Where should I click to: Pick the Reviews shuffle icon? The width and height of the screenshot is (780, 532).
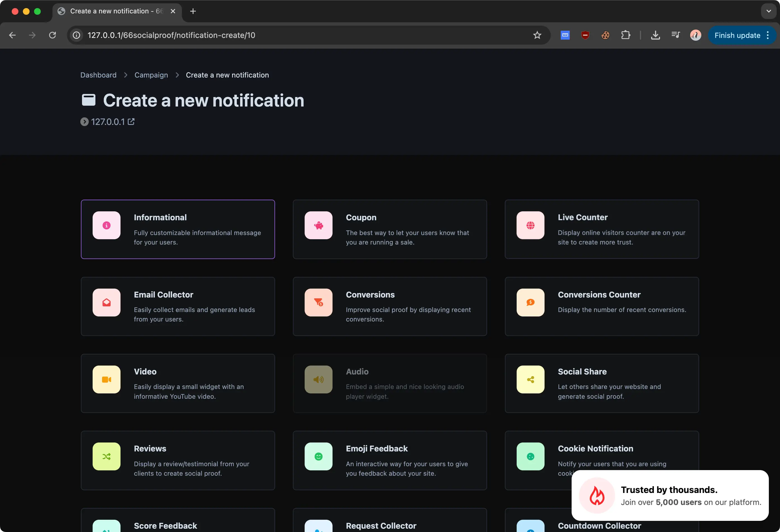pos(106,456)
